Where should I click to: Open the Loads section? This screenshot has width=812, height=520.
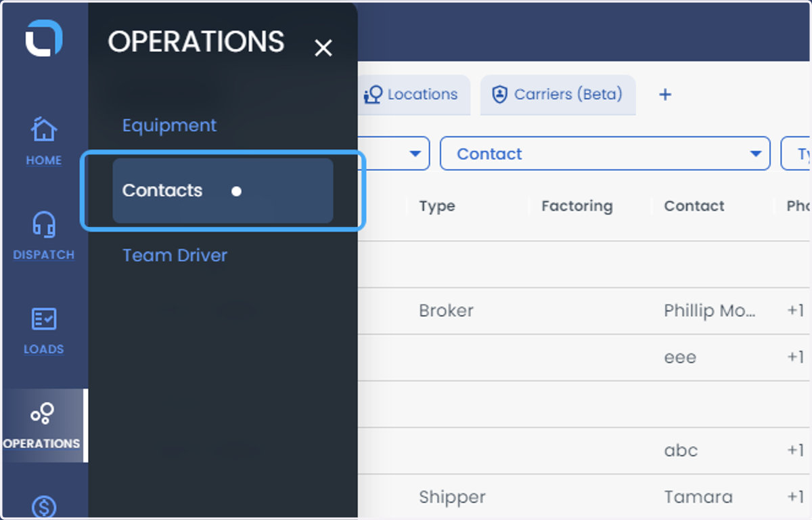click(x=44, y=330)
